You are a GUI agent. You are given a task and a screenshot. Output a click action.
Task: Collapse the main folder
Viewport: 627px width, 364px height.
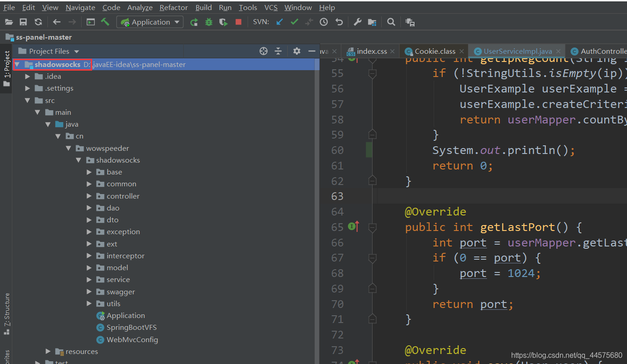click(38, 112)
